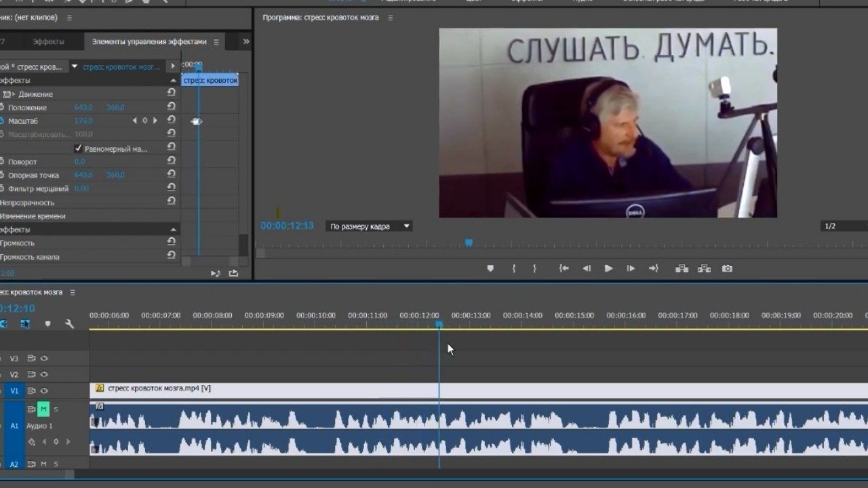Go to previous Масштаб keyframe
The image size is (868, 488).
click(x=134, y=121)
